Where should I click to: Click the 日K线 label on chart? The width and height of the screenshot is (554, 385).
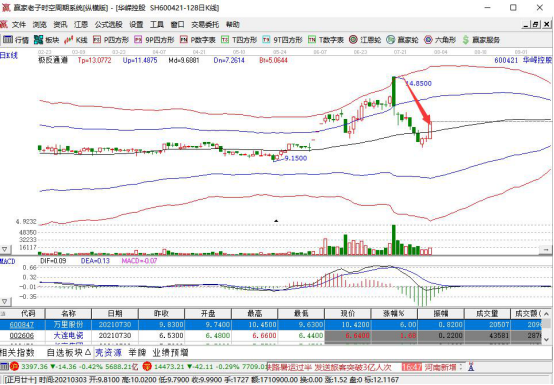point(8,55)
